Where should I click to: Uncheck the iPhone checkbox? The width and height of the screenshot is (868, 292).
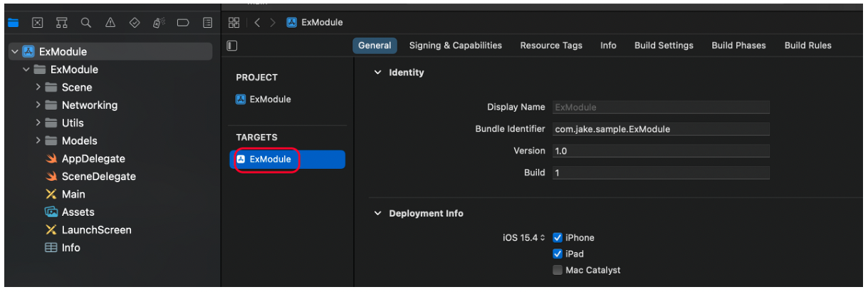tap(558, 238)
